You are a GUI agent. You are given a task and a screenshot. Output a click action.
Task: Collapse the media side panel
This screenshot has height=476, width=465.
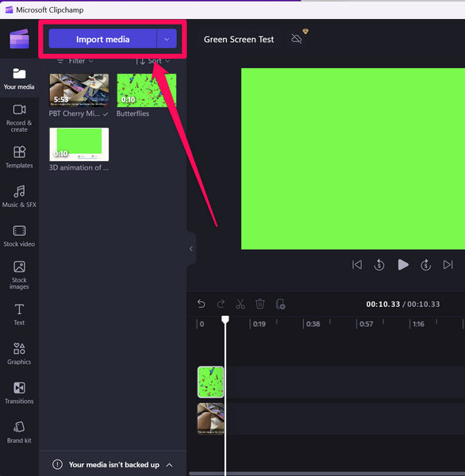tap(191, 248)
